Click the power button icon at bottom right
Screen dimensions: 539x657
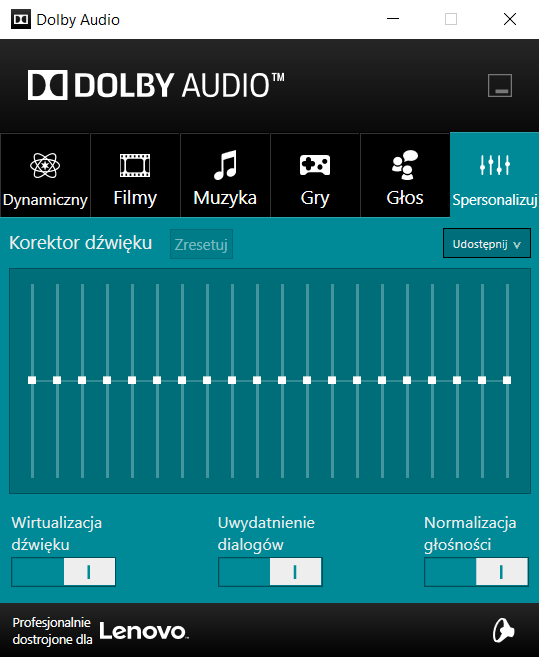(503, 630)
